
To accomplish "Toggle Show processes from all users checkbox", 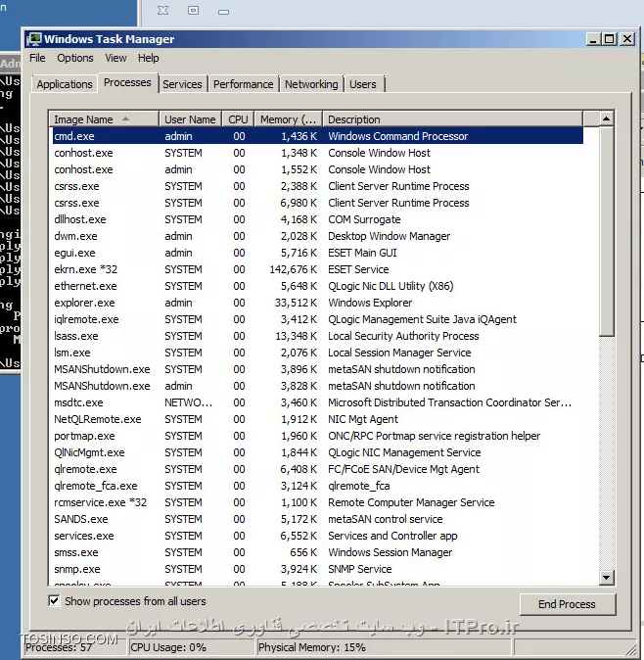I will (54, 600).
